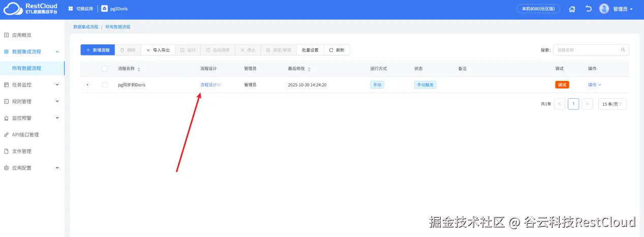Image resolution: width=644 pixels, height=237 pixels.
Task: Click the 2025-10-30 14:24:20 timestamp
Action: pos(307,85)
